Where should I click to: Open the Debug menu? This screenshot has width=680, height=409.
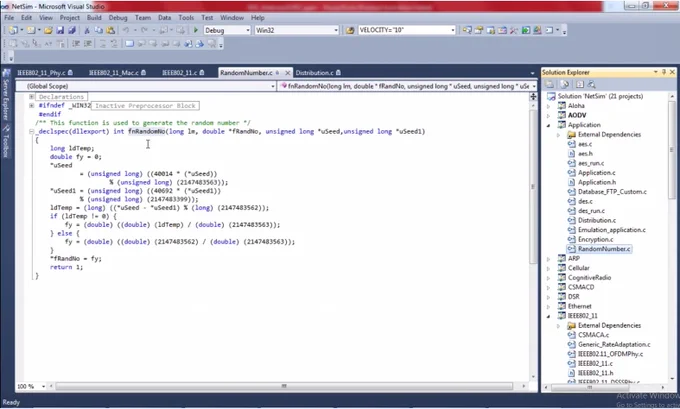coord(118,18)
